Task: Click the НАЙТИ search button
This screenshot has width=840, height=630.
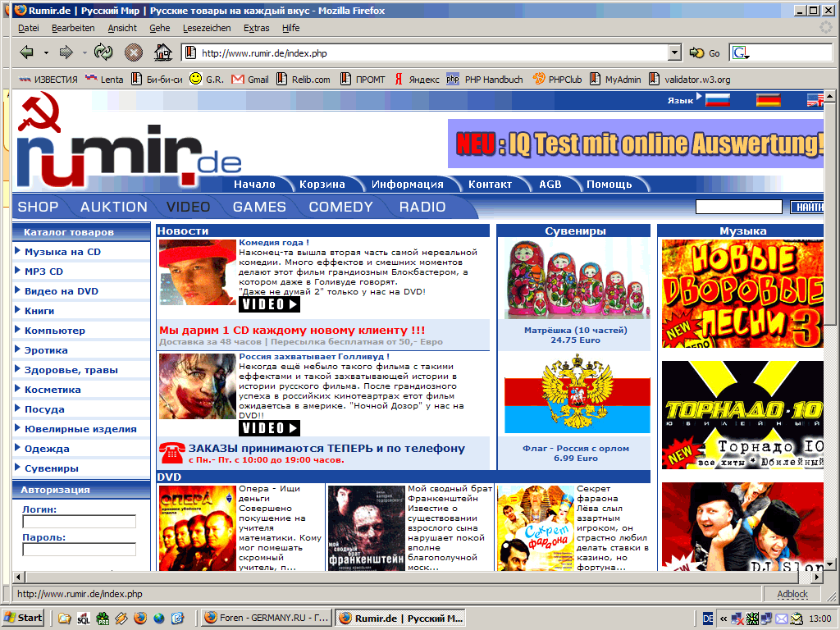Action: click(807, 207)
